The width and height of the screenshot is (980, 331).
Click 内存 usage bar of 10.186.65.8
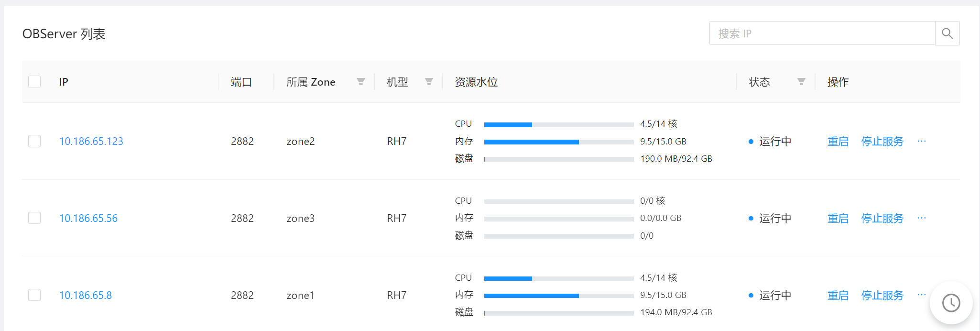click(559, 296)
